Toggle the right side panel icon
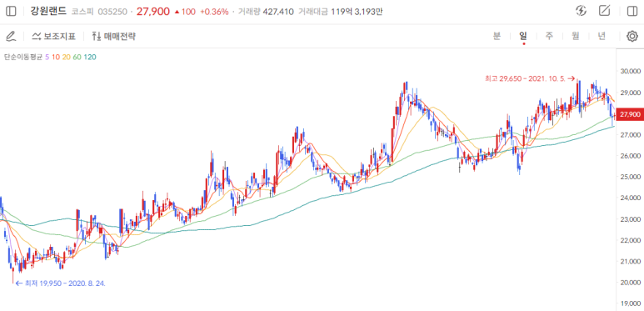This screenshot has width=644, height=311. [632, 11]
